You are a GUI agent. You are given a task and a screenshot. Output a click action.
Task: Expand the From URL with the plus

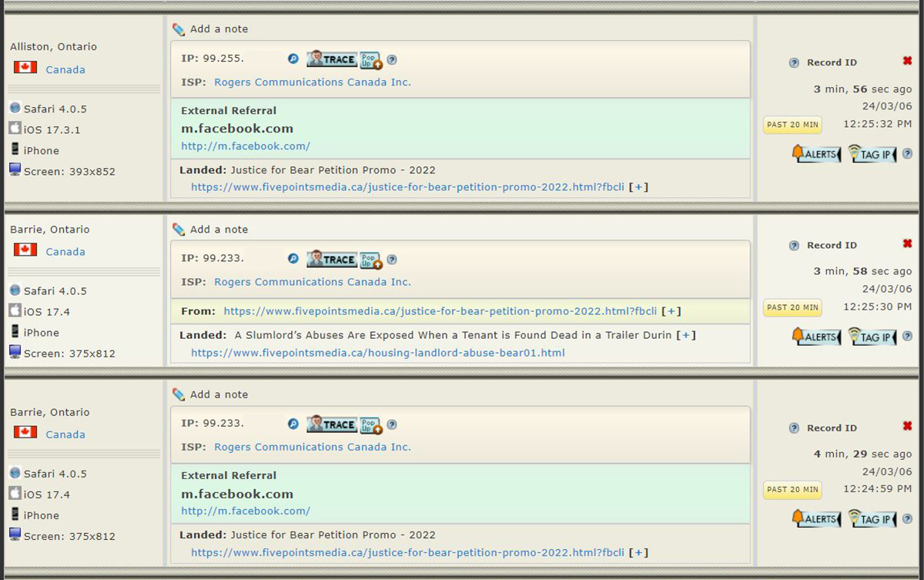click(x=671, y=311)
